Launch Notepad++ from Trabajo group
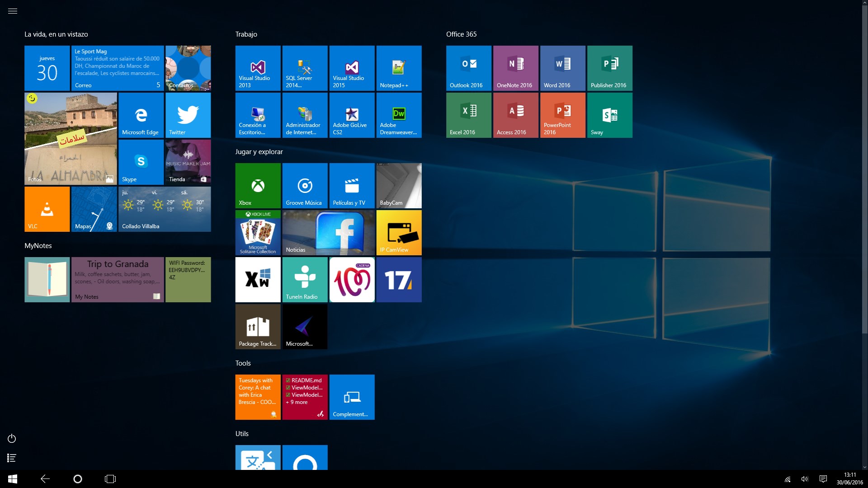The image size is (868, 488). (x=399, y=68)
